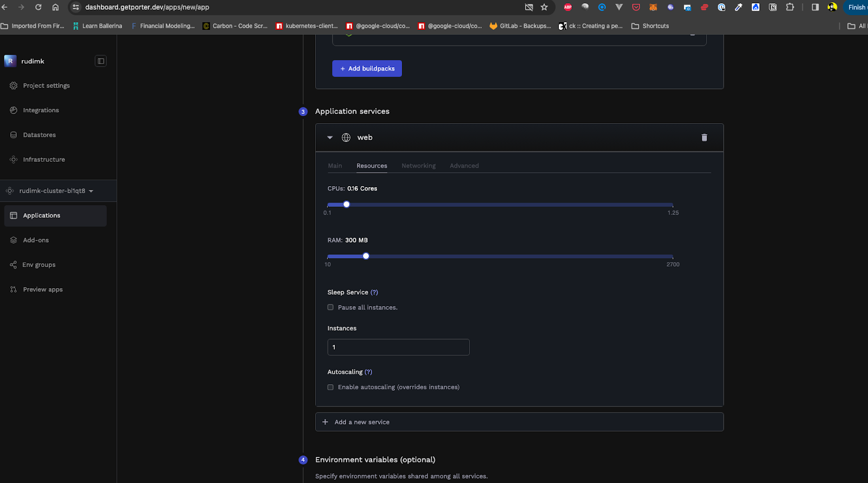Open Datastores icon in sidebar
This screenshot has width=868, height=483.
(x=14, y=135)
